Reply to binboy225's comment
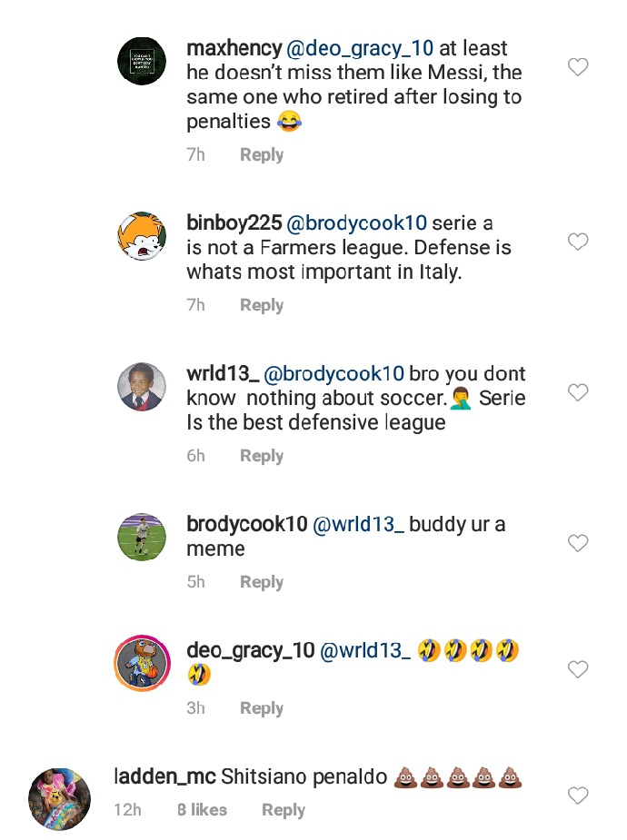Screen dimensions: 627x840 (262, 305)
